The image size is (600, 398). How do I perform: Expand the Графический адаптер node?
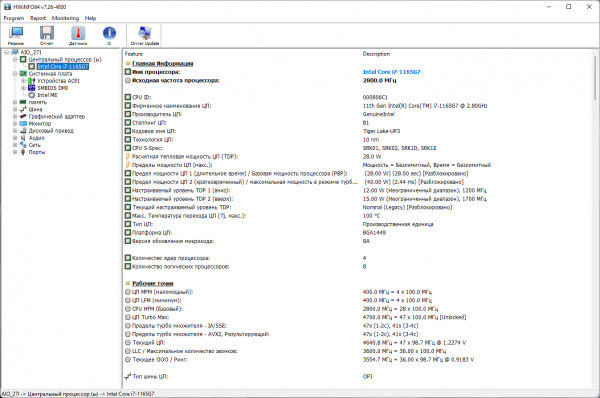point(15,116)
